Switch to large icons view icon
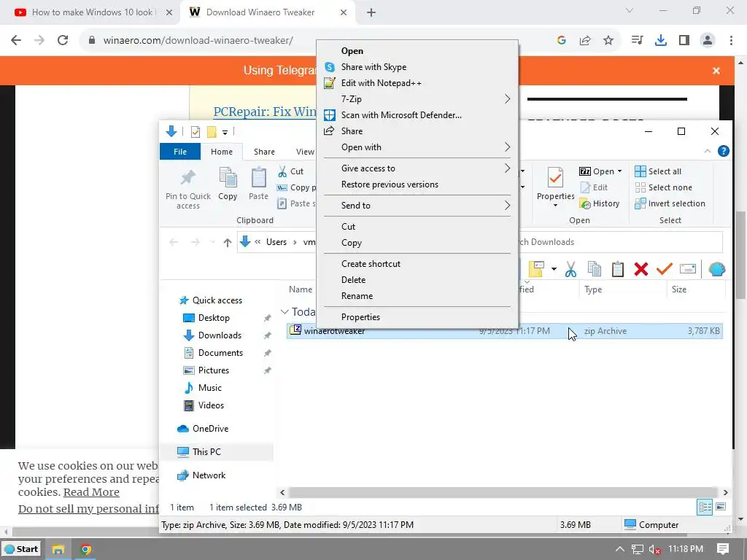Image resolution: width=747 pixels, height=560 pixels. [721, 507]
